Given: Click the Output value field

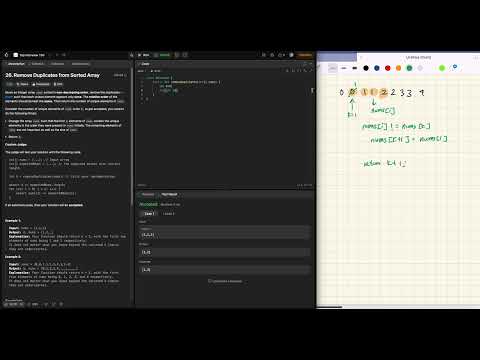Looking at the screenshot, I should [x=225, y=252].
